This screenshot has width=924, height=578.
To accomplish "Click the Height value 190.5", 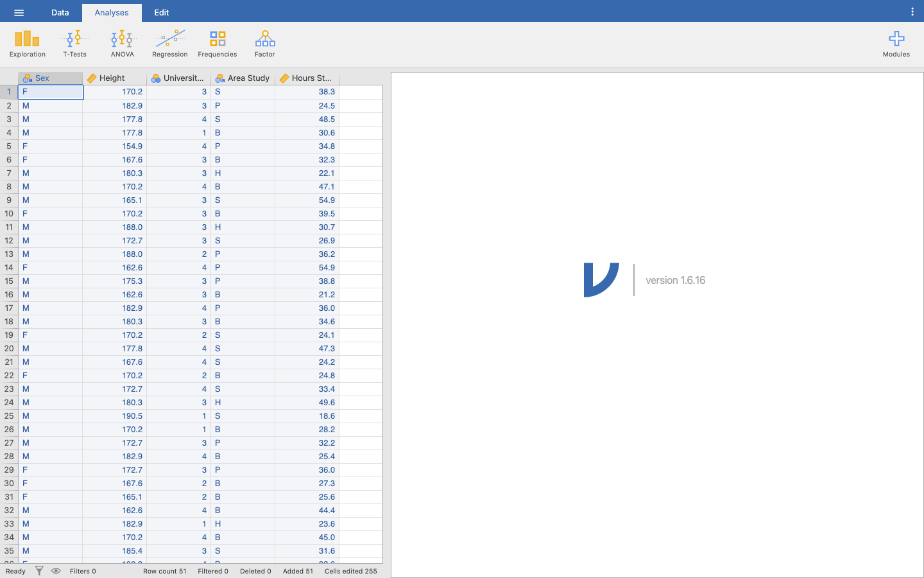I will (x=115, y=416).
